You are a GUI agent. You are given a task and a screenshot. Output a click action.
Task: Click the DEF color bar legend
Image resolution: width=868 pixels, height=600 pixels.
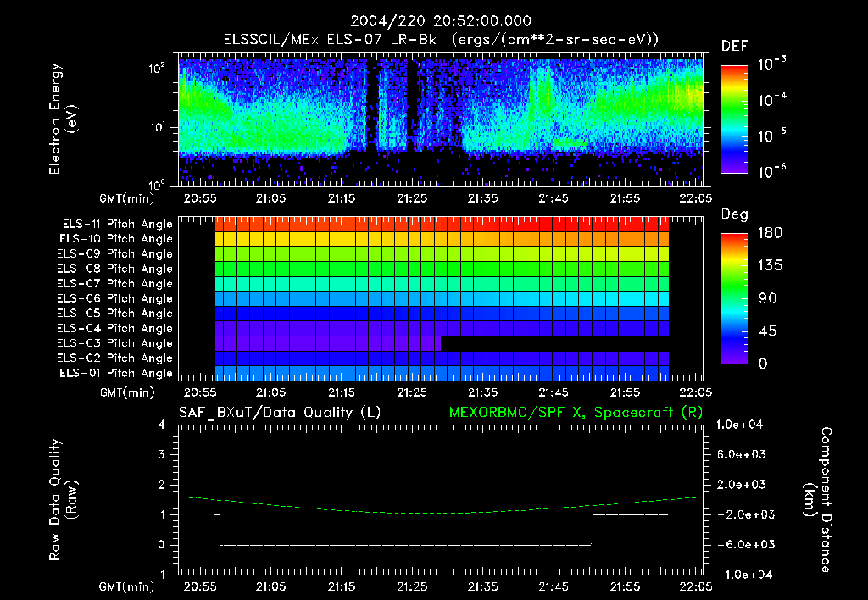734,119
